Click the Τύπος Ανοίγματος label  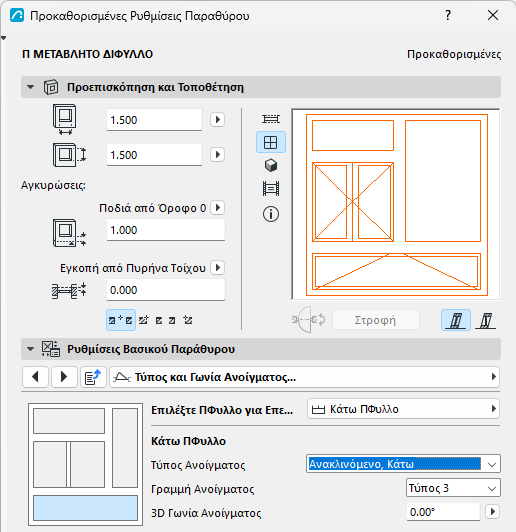point(198,465)
